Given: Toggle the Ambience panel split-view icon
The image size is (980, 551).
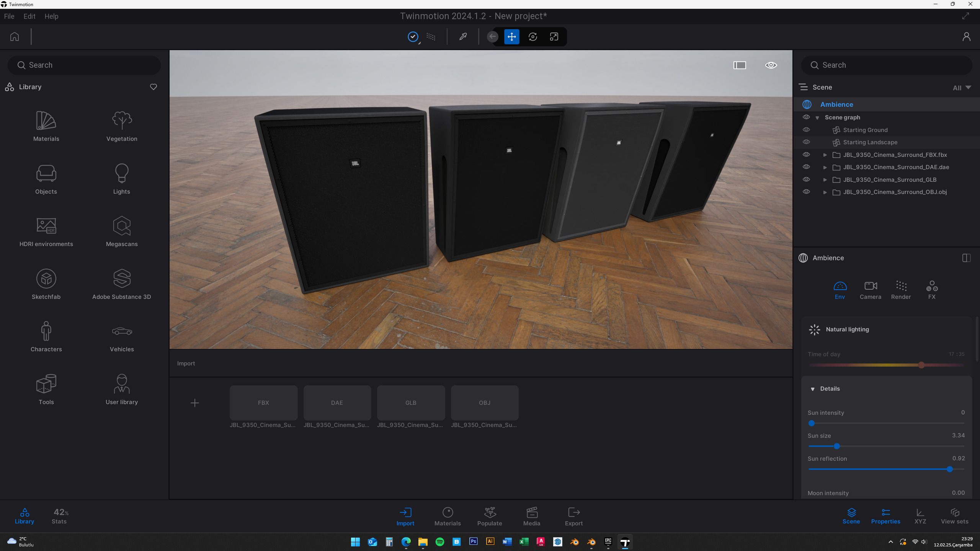Looking at the screenshot, I should click(x=966, y=258).
